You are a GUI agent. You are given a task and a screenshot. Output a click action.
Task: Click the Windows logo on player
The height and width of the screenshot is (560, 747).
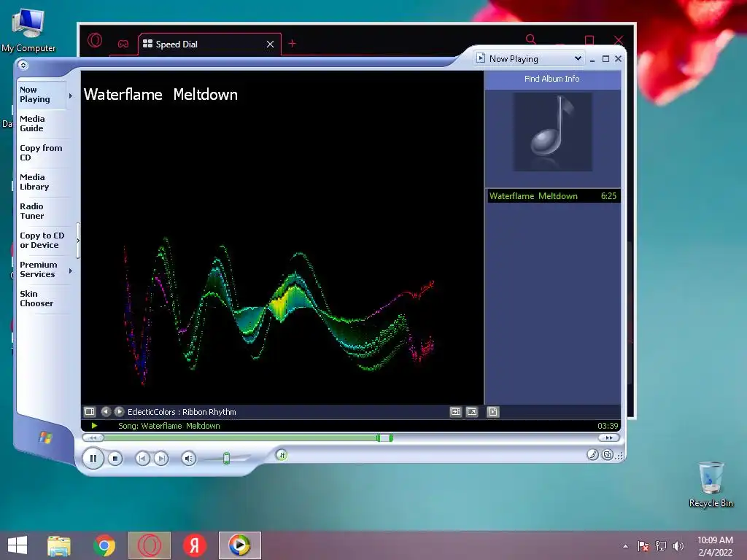tap(45, 437)
